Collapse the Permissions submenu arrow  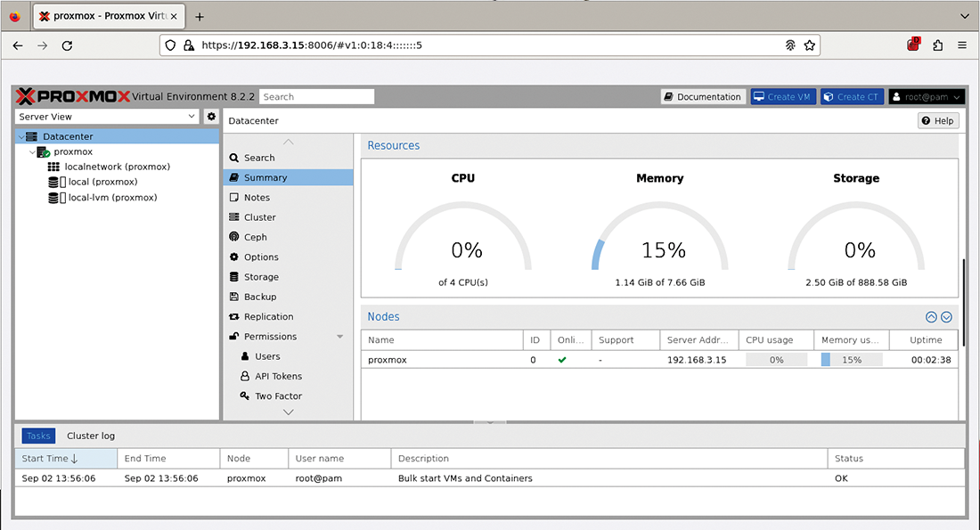point(340,336)
